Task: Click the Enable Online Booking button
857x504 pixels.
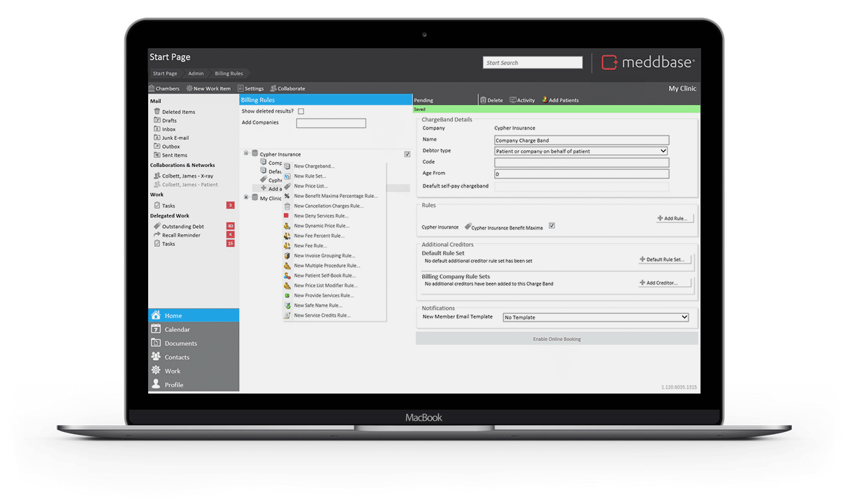Action: click(x=556, y=339)
